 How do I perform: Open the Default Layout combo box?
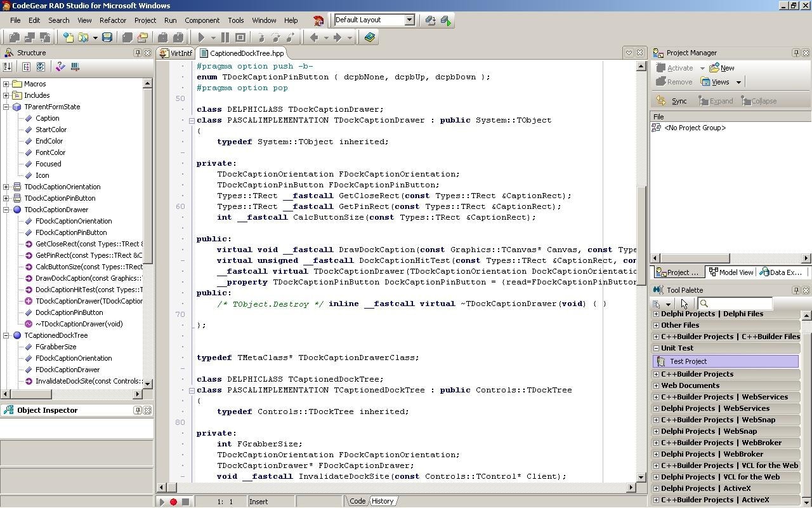(374, 20)
